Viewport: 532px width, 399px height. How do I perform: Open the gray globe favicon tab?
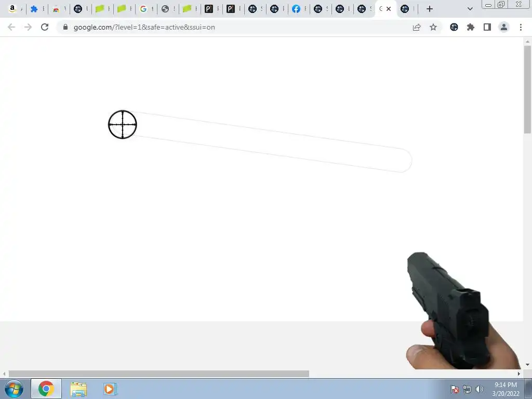(x=165, y=9)
